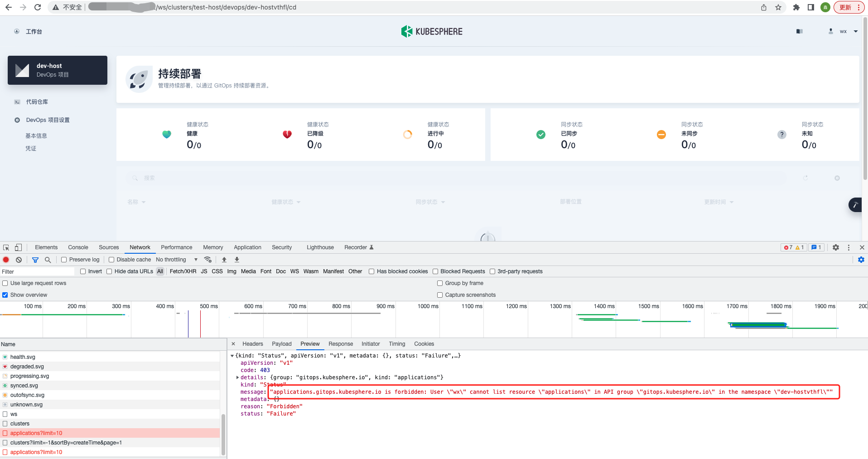
Task: Open DevTools settings gear
Action: pyautogui.click(x=836, y=247)
